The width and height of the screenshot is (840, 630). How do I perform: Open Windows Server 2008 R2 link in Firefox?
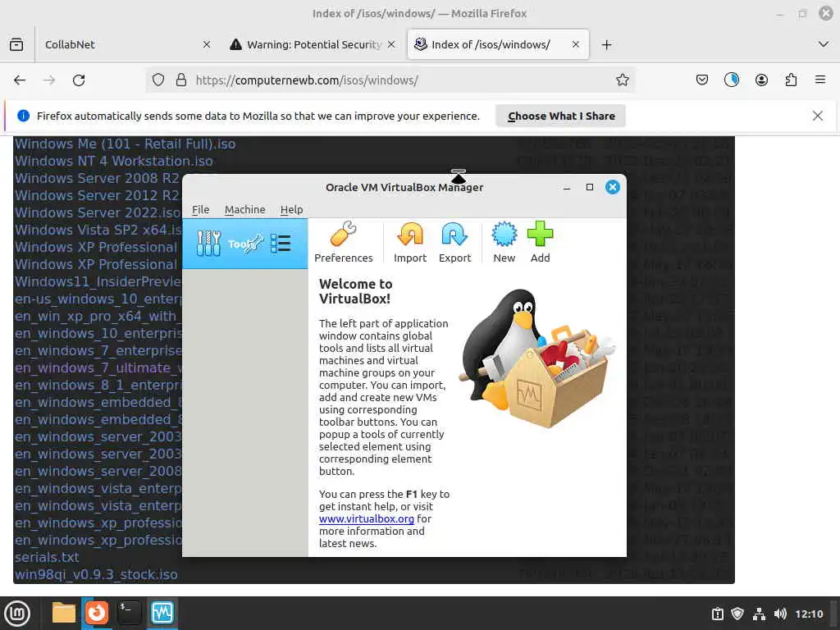click(98, 178)
